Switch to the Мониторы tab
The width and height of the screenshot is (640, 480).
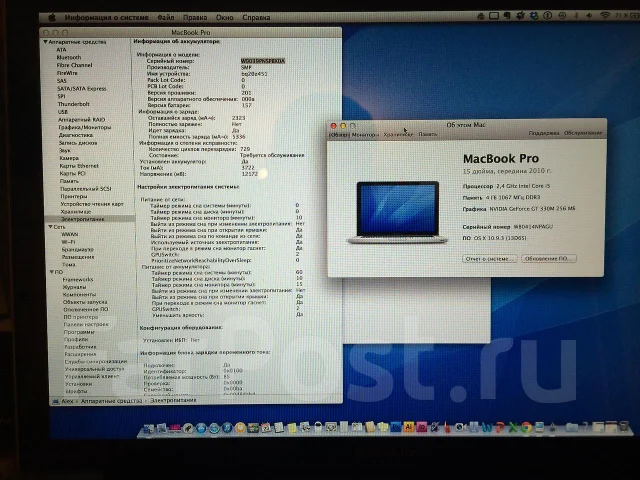(x=365, y=134)
